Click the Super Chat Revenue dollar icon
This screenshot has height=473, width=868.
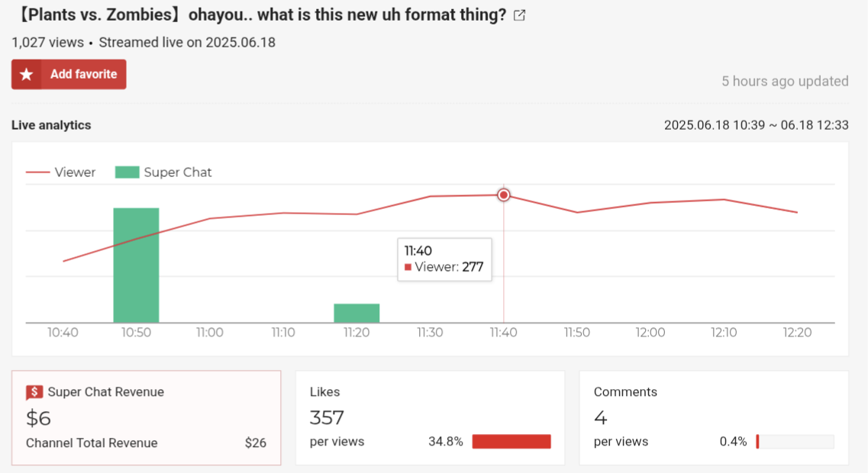34,392
